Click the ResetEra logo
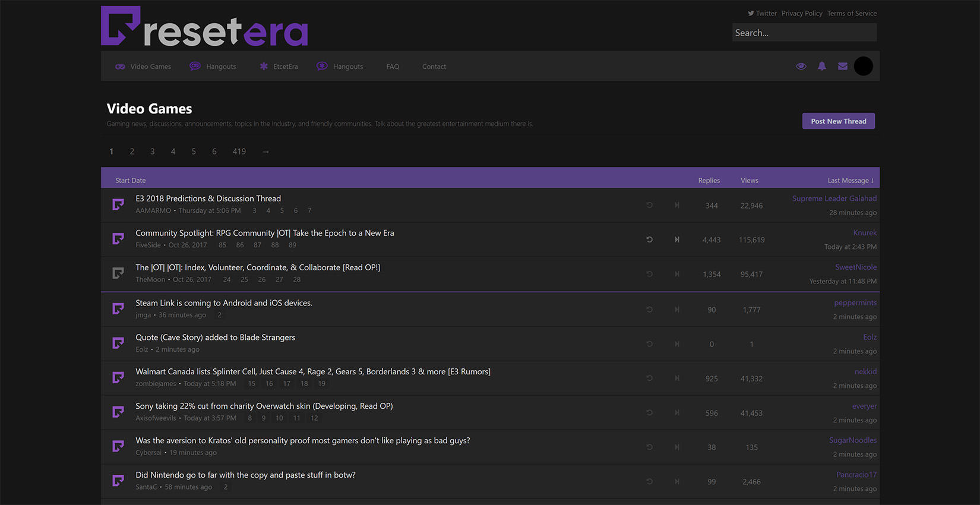This screenshot has width=980, height=505. 204,26
